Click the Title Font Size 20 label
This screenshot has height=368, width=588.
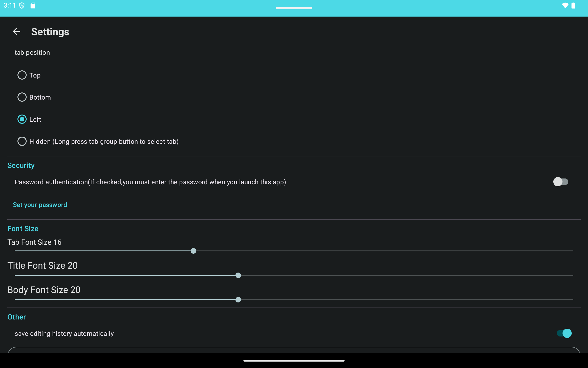(x=42, y=265)
